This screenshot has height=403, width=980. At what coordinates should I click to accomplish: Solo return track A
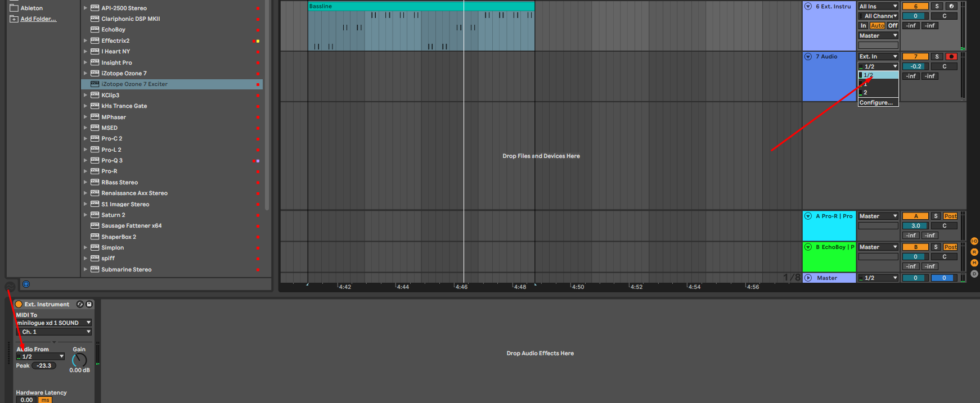pos(936,216)
